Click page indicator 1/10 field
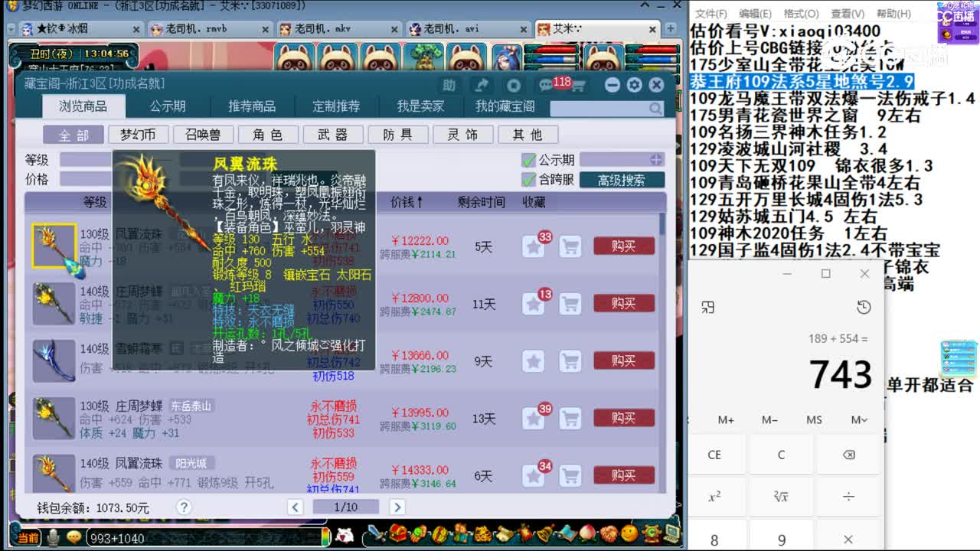The height and width of the screenshot is (551, 980). [x=346, y=507]
